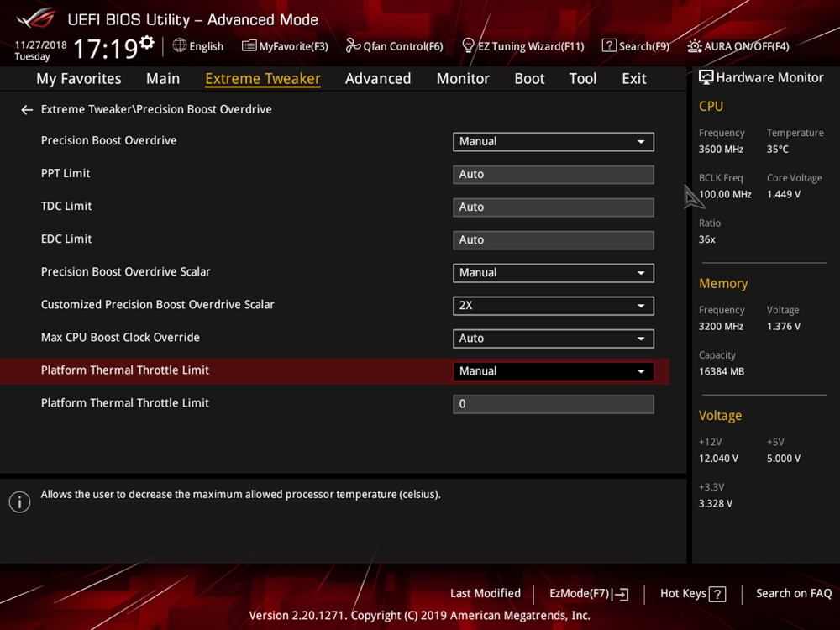Open Max CPU Boost Clock Override dropdown
Image resolution: width=840 pixels, height=630 pixels.
pyautogui.click(x=554, y=339)
